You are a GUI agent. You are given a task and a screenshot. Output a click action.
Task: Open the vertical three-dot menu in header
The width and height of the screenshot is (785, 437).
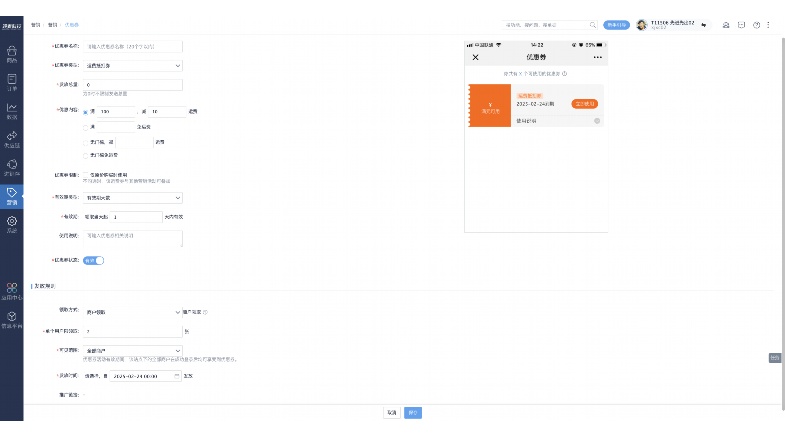768,25
